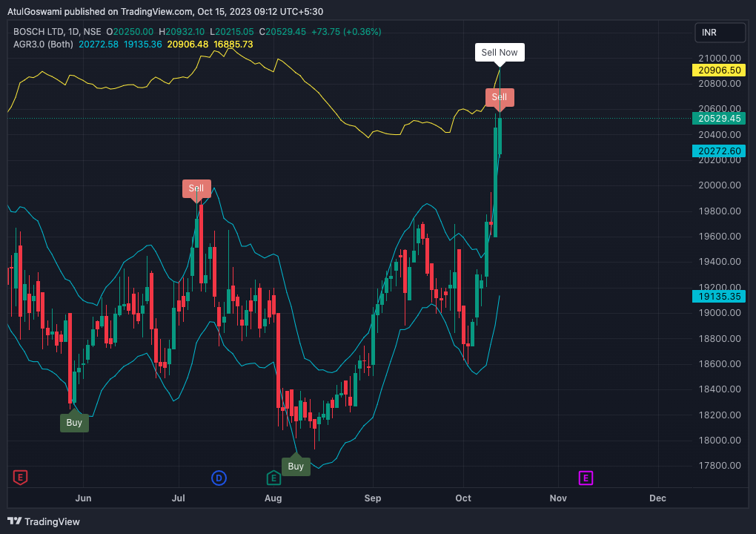The width and height of the screenshot is (756, 534).
Task: Click the 20000.00 price axis label
Action: 720,185
